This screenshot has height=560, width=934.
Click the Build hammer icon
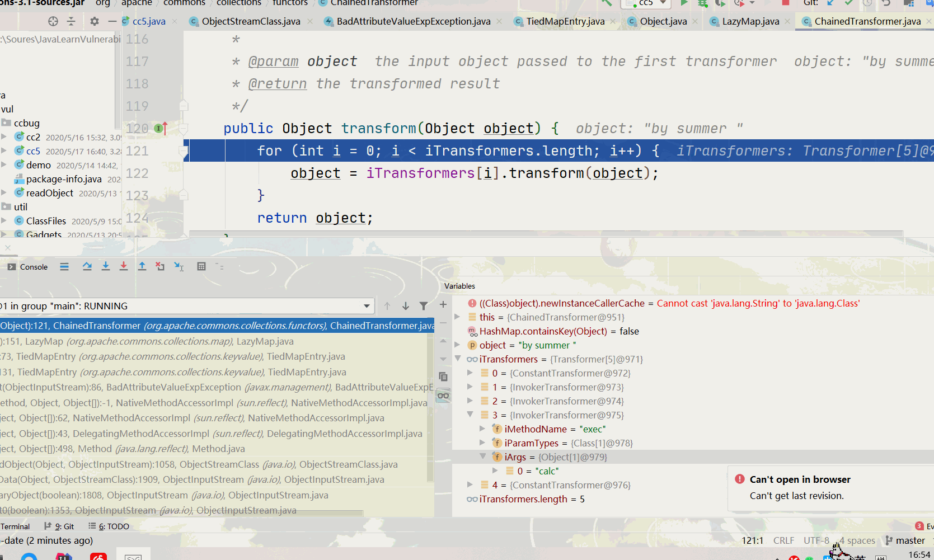pyautogui.click(x=607, y=3)
